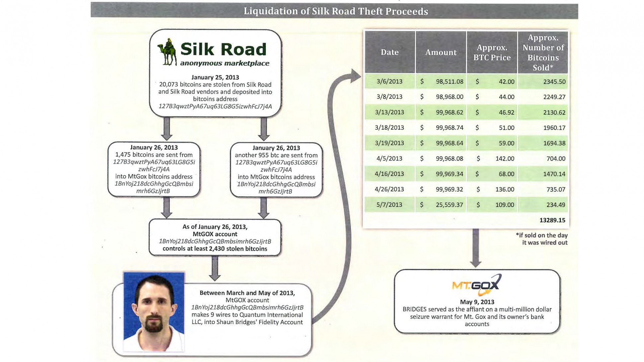Viewport: 644px width, 362px height.
Task: Click the Amount column header in table
Action: click(441, 52)
